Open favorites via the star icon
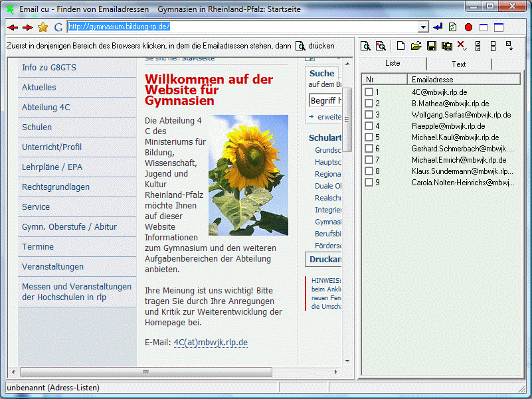Viewport: 532px width, 399px height. pos(43,27)
